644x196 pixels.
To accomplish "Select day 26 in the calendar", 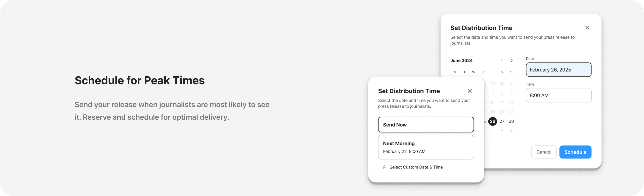I will (x=492, y=122).
